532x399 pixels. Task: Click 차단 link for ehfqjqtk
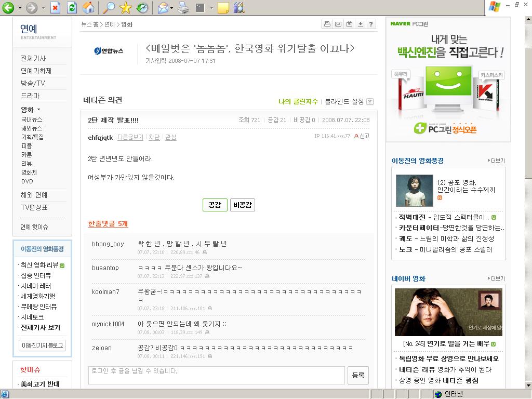[154, 137]
